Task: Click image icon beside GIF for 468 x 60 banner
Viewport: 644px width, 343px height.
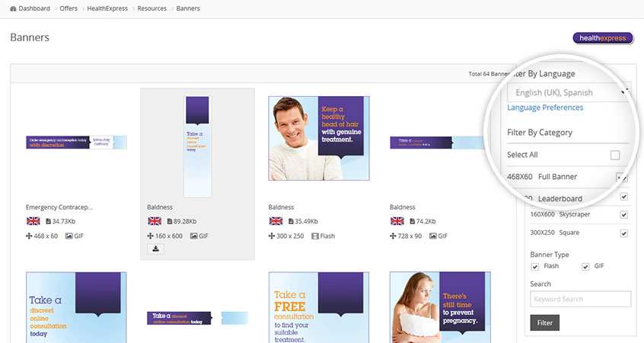Action: coord(69,236)
